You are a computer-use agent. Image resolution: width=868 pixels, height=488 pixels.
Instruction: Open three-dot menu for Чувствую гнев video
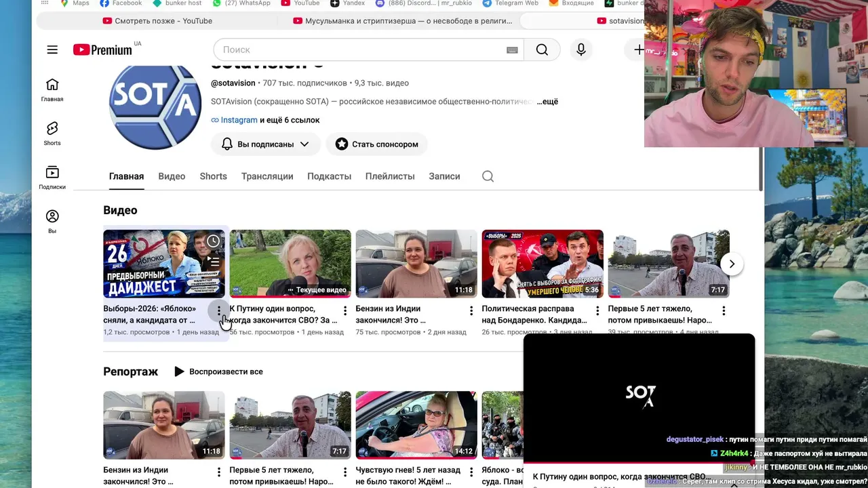pyautogui.click(x=471, y=472)
